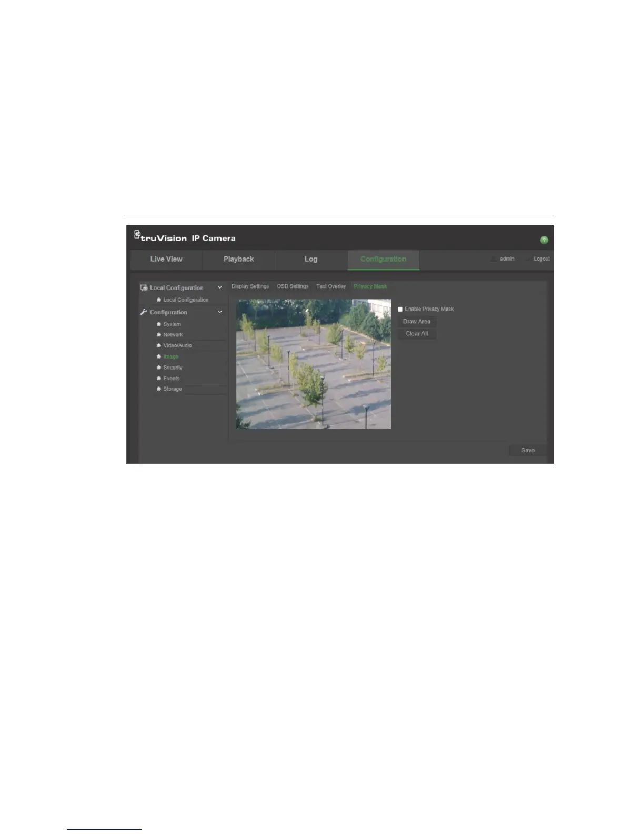Viewport: 644px width, 834px height.
Task: Open the green help question mark icon
Action: coord(544,240)
